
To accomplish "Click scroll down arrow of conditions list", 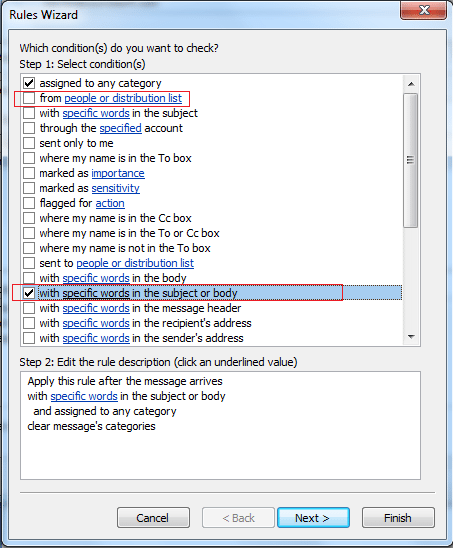I will [411, 337].
